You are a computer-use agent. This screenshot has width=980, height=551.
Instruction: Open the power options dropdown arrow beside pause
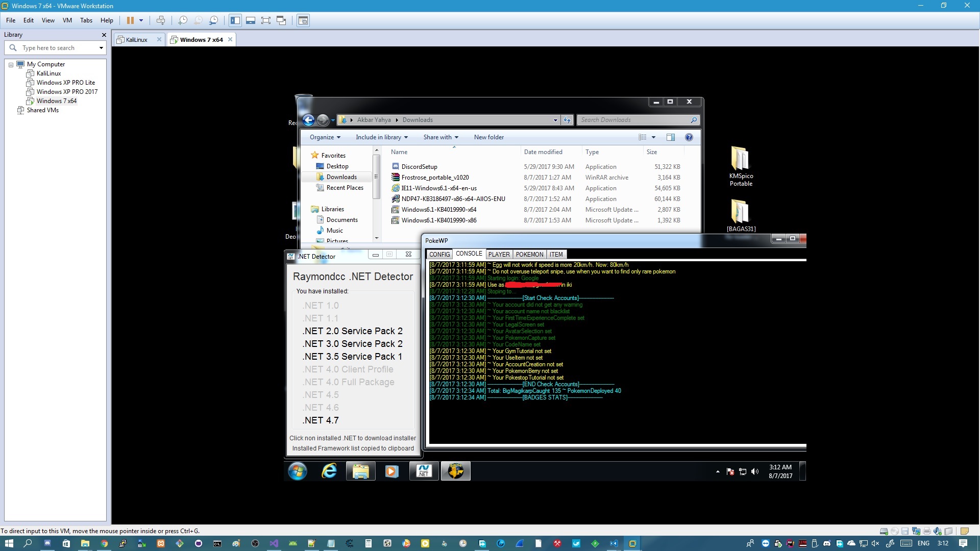tap(141, 20)
